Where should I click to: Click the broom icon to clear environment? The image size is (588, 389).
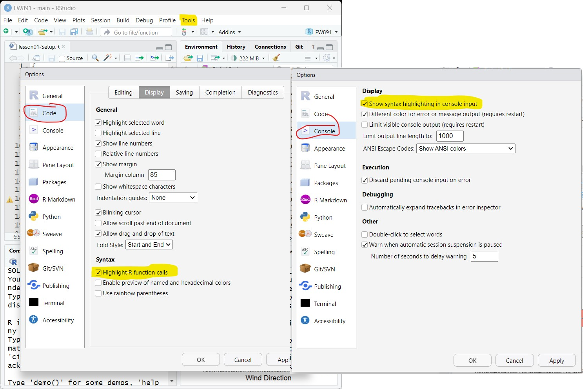(276, 58)
